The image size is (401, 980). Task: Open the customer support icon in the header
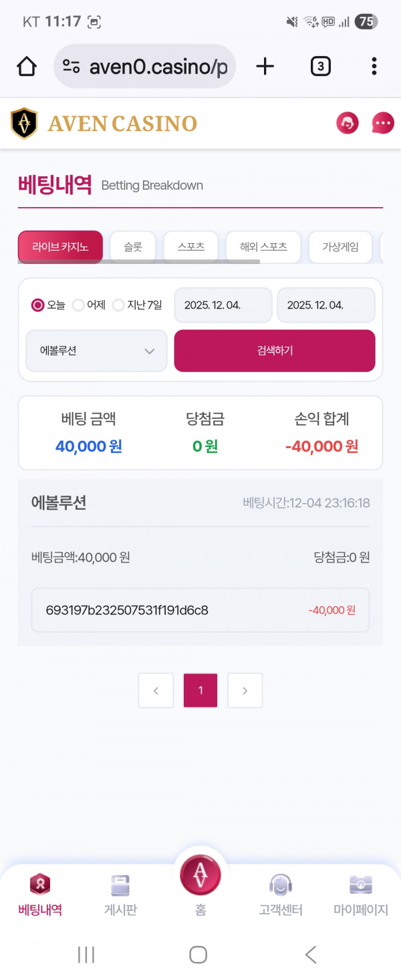coord(348,123)
